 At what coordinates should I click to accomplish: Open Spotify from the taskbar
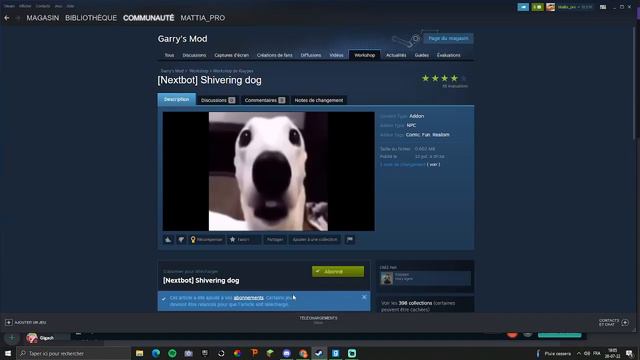pyautogui.click(x=172, y=353)
